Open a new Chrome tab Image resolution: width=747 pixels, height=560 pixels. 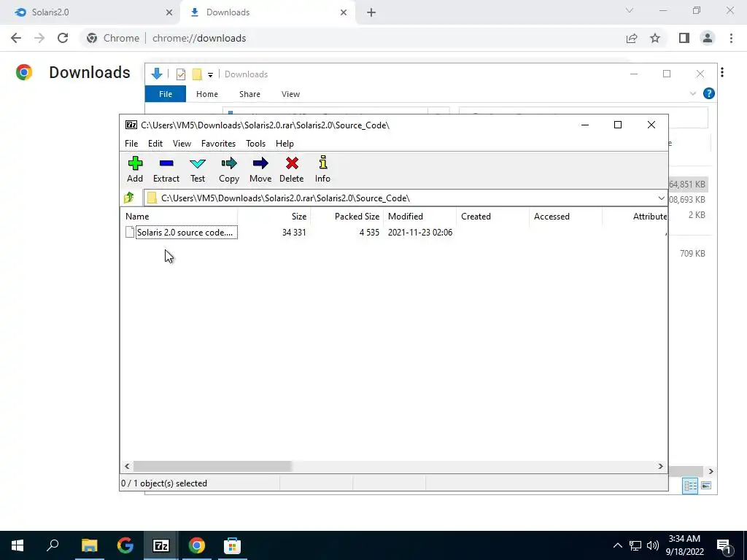[371, 12]
